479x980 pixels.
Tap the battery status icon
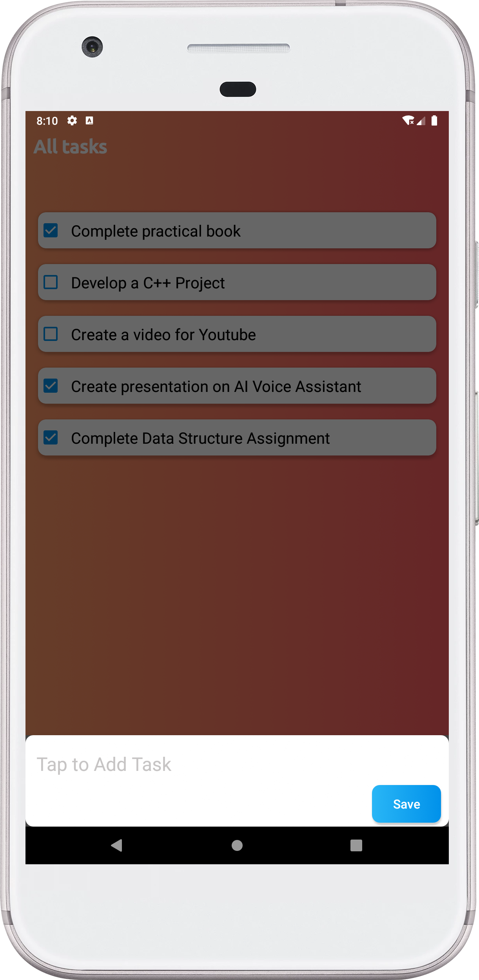click(x=434, y=121)
